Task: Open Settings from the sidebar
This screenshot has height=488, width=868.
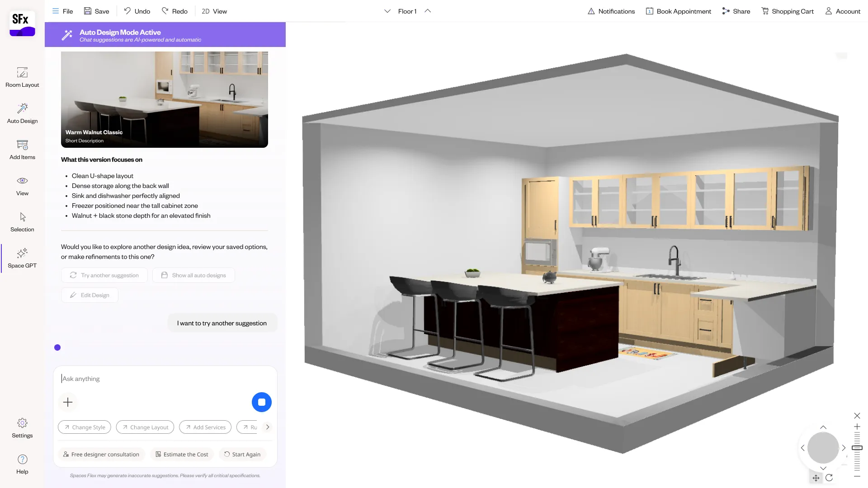Action: (x=22, y=428)
